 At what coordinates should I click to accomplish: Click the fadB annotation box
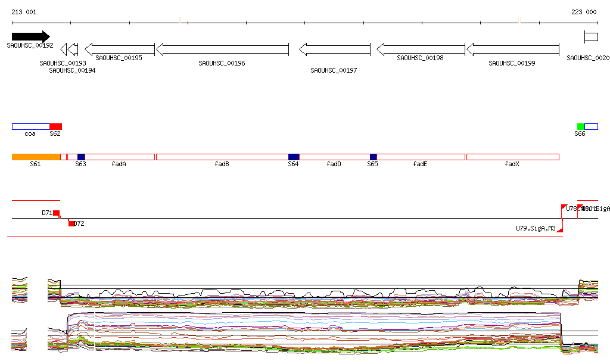tap(222, 157)
